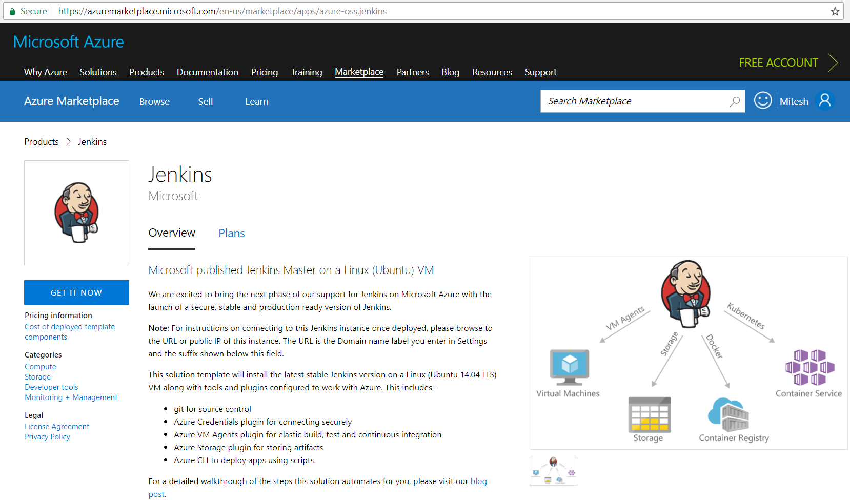Click the magnifier search icon in Marketplace search
Image resolution: width=850 pixels, height=504 pixels.
click(735, 101)
